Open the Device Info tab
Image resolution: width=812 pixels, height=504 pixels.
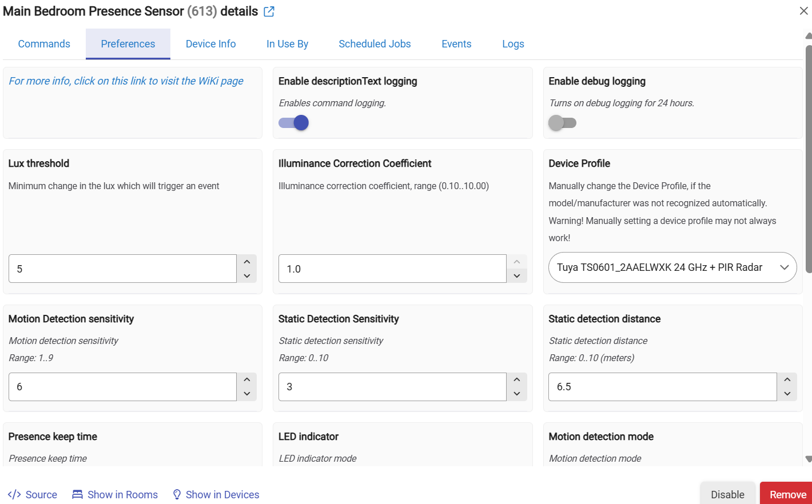pos(210,44)
